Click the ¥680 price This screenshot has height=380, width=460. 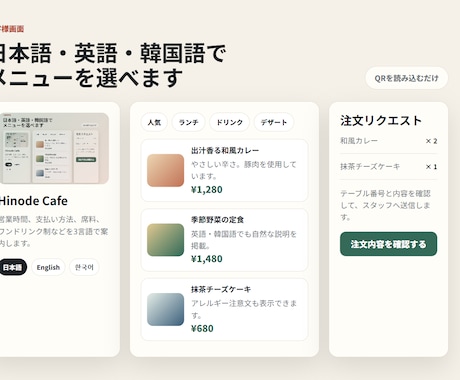[x=202, y=329]
